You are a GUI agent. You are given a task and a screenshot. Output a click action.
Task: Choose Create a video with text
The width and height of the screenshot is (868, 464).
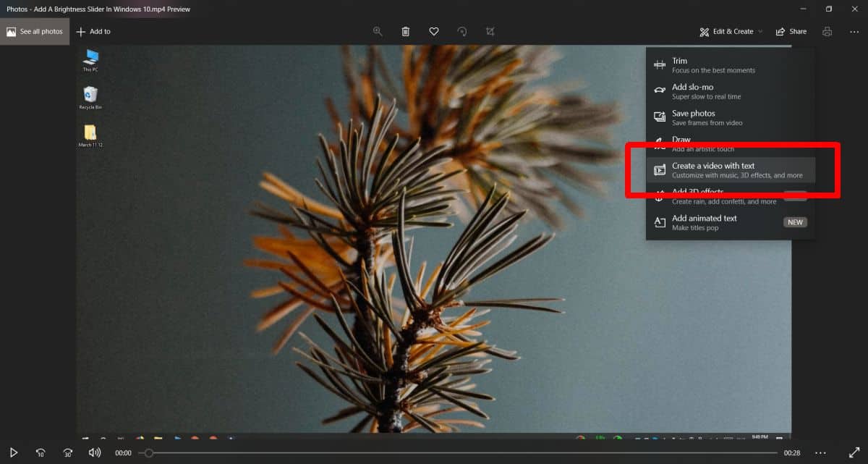(x=731, y=170)
